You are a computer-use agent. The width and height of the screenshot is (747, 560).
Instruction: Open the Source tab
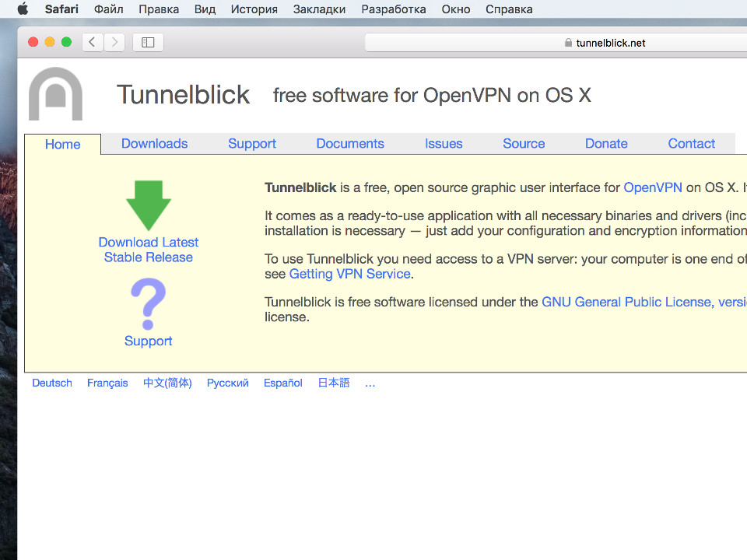tap(524, 143)
